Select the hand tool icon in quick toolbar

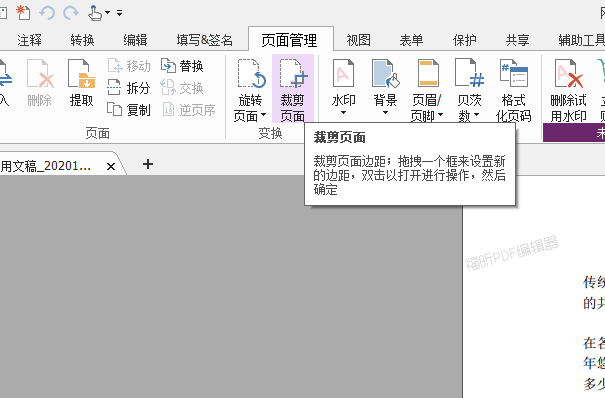94,13
